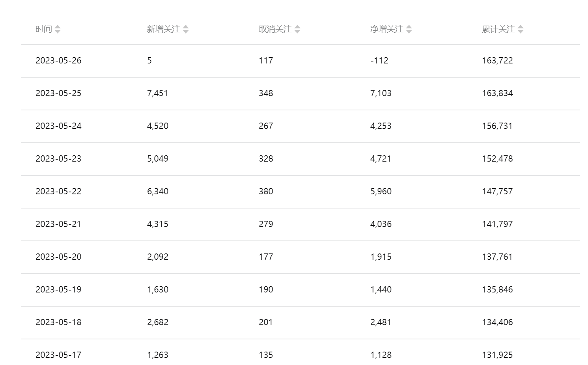The width and height of the screenshot is (588, 365).
Task: Click the 累计关注 header label
Action: pyautogui.click(x=498, y=29)
